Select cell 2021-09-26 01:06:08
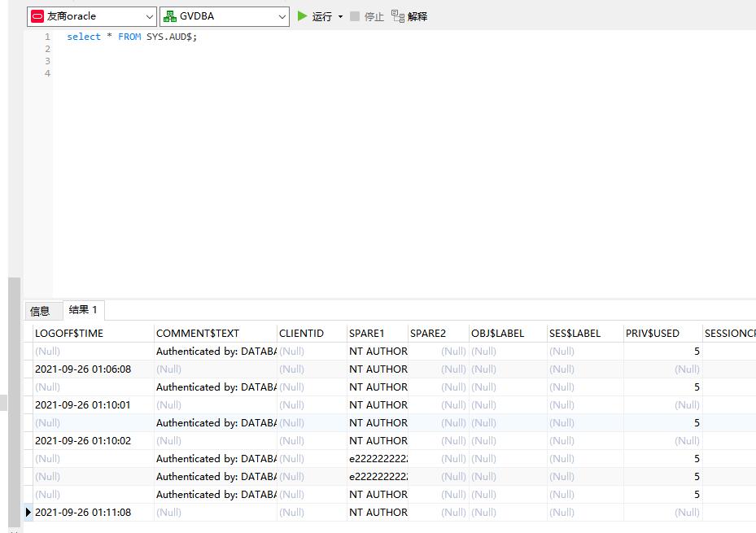Image resolution: width=756 pixels, height=533 pixels. coord(94,369)
